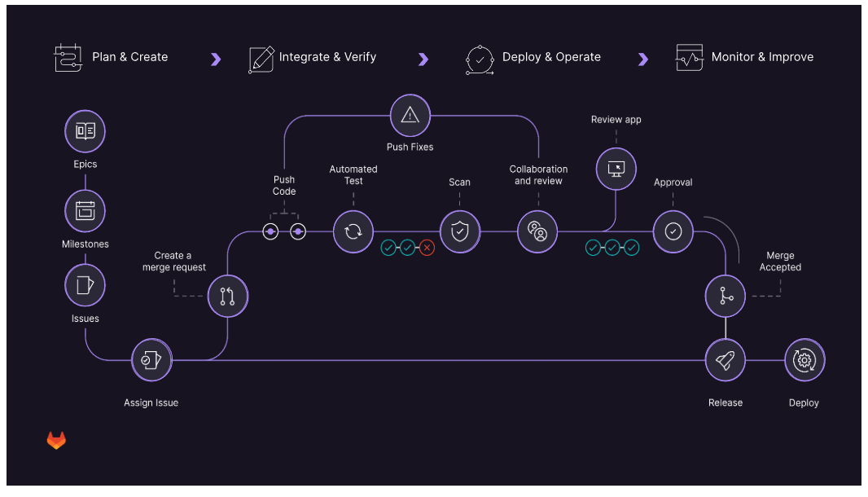Click the chevron before Deploy & Operate
868x497 pixels.
point(423,58)
